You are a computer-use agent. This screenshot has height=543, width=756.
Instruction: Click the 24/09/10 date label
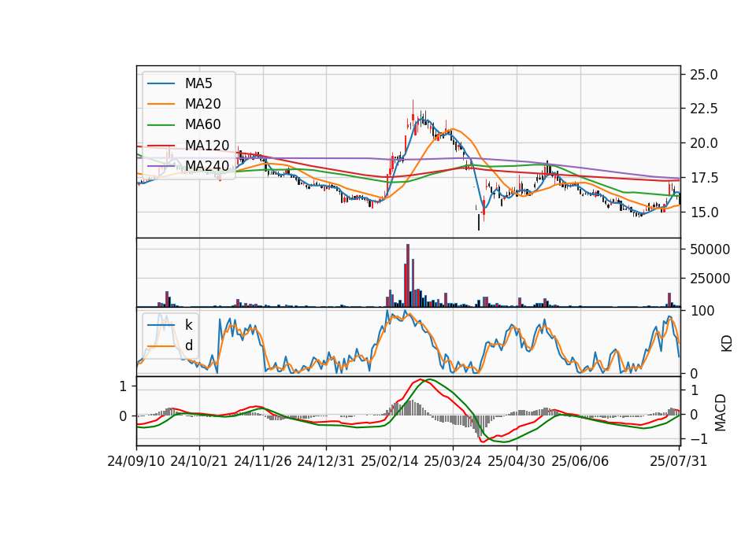pyautogui.click(x=136, y=461)
